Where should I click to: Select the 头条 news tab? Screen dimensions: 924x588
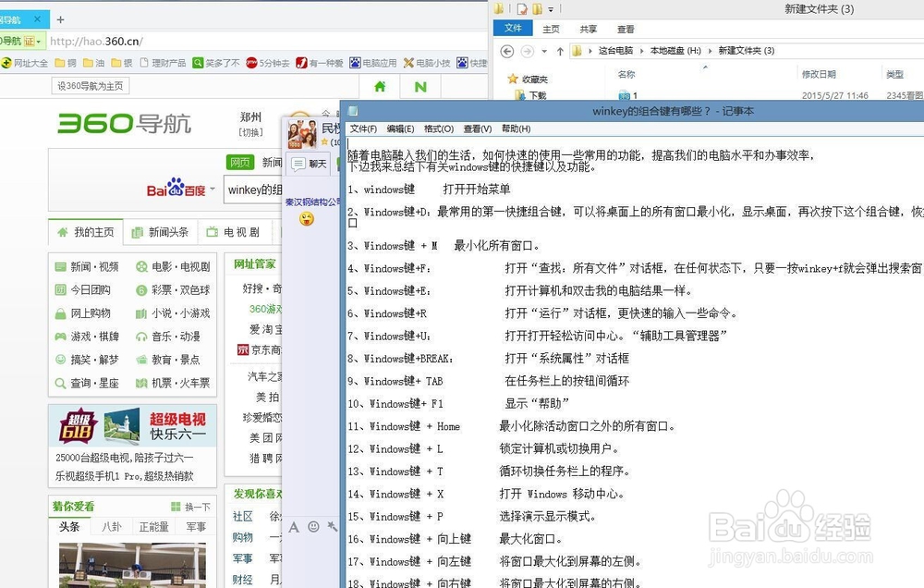point(69,526)
